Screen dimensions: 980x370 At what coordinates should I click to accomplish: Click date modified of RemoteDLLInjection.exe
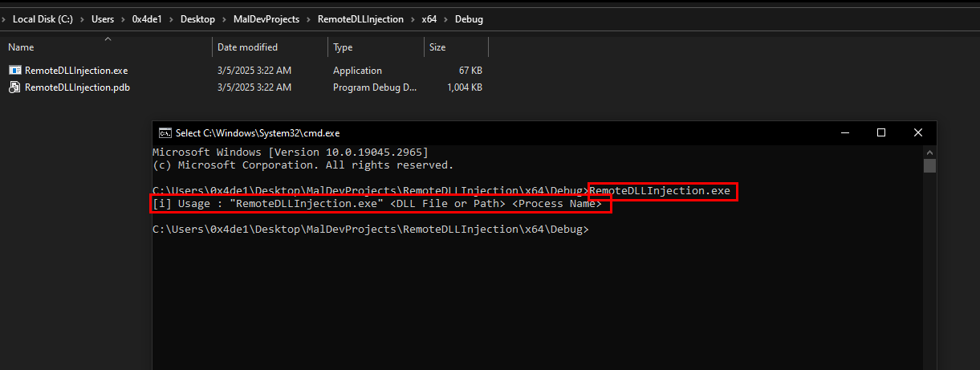[x=254, y=71]
